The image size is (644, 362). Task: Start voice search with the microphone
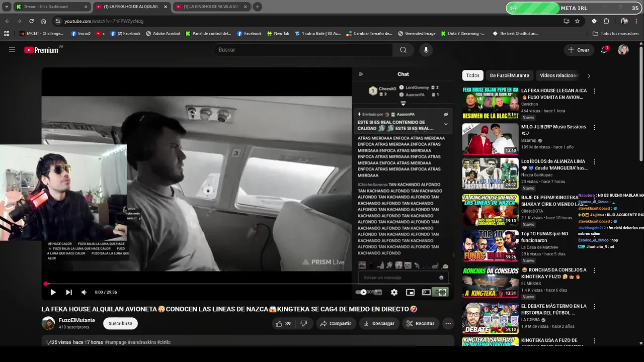426,50
